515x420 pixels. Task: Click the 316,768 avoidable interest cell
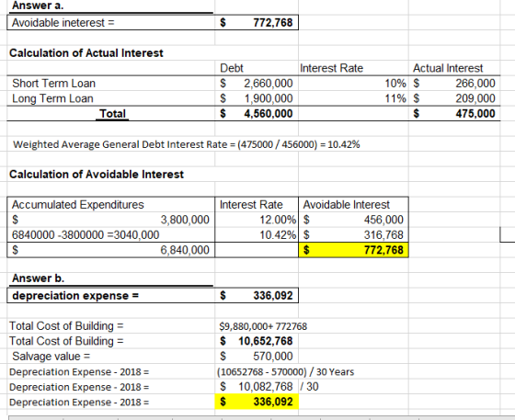click(353, 235)
